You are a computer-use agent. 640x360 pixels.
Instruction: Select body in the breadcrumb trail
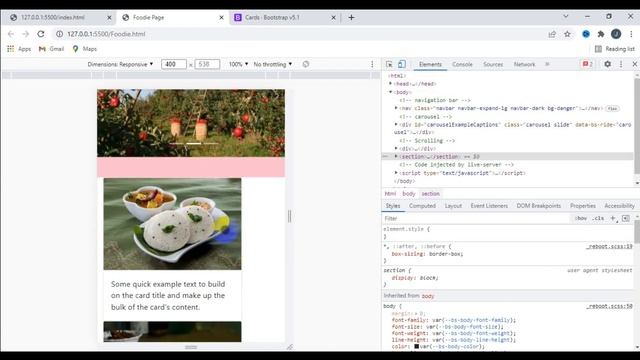(409, 194)
